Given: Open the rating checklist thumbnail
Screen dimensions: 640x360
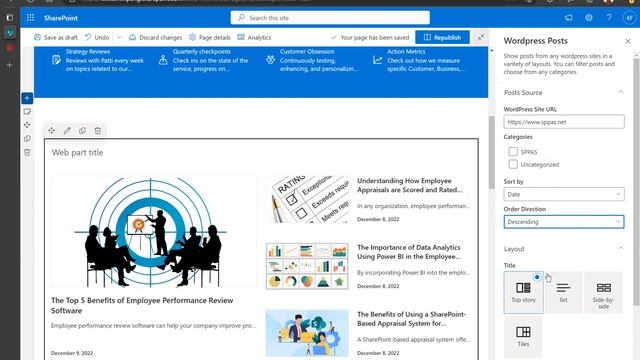Looking at the screenshot, I should (307, 199).
